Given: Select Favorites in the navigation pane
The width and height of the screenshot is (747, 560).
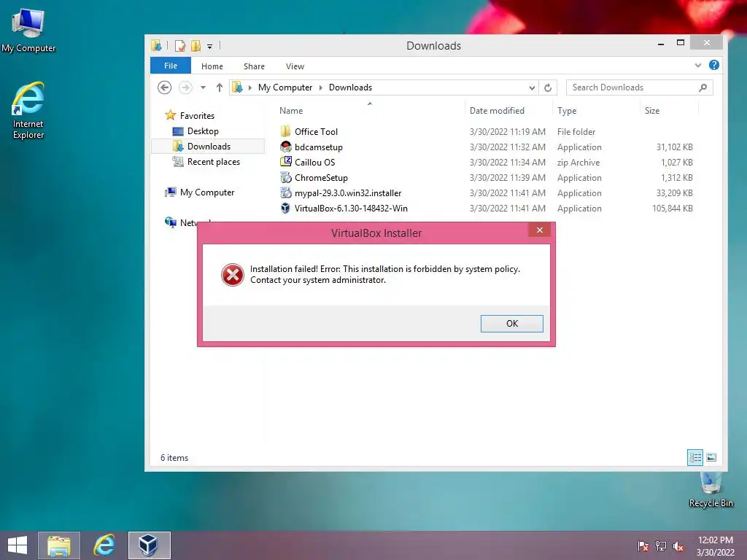Looking at the screenshot, I should [197, 116].
